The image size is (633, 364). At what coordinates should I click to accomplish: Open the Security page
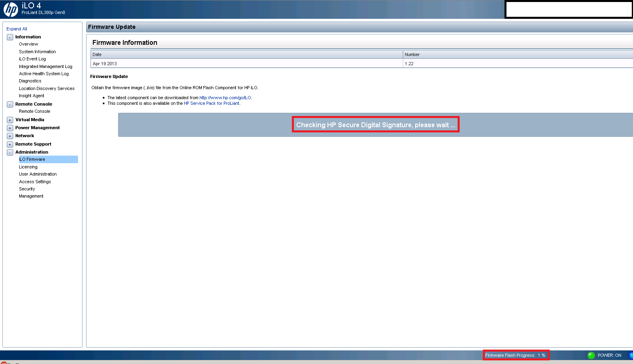27,189
